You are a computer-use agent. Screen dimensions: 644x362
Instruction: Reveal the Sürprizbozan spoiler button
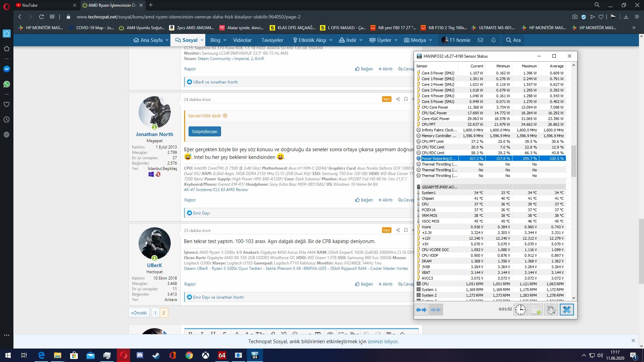tap(204, 131)
